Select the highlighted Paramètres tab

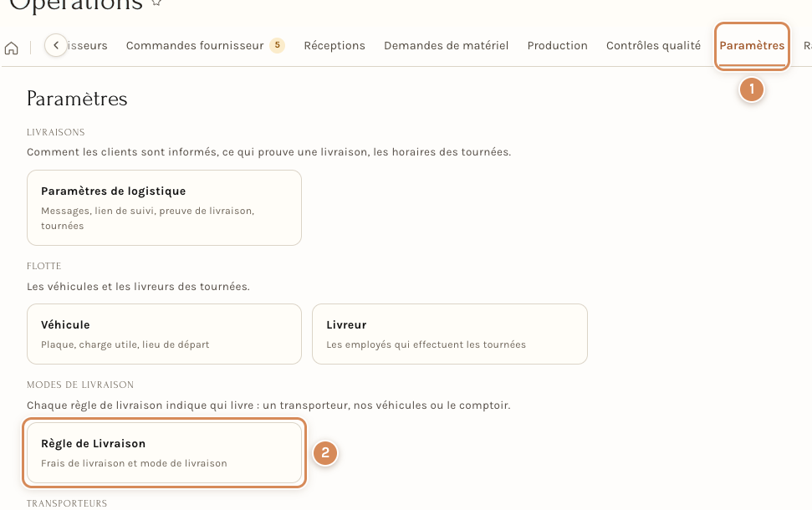click(752, 45)
